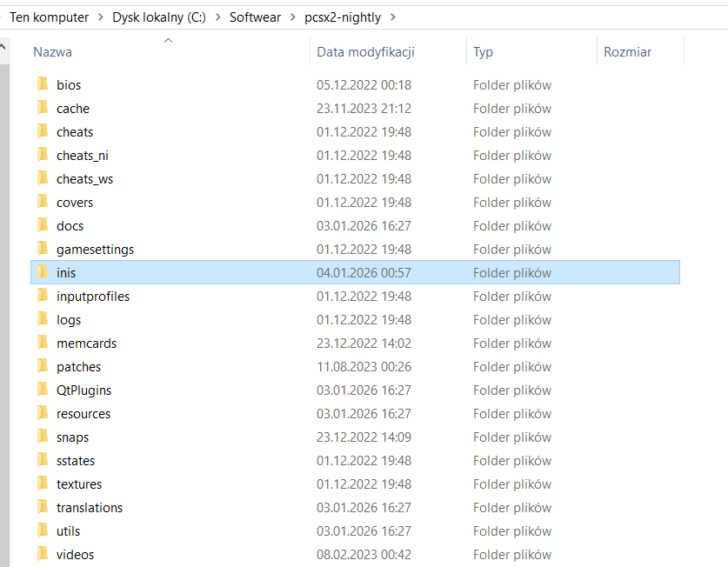
Task: Click 'Folder plików' type in textures row
Action: (x=512, y=484)
